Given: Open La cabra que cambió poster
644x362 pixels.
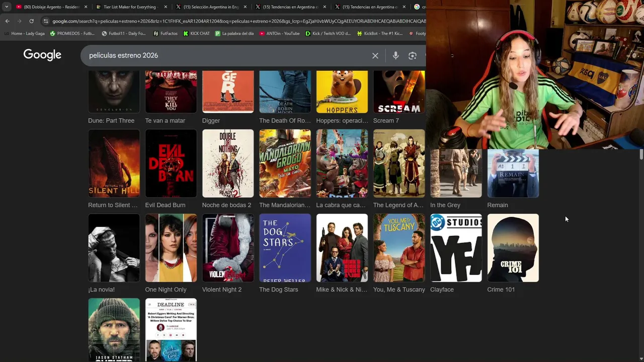Looking at the screenshot, I should [x=342, y=163].
